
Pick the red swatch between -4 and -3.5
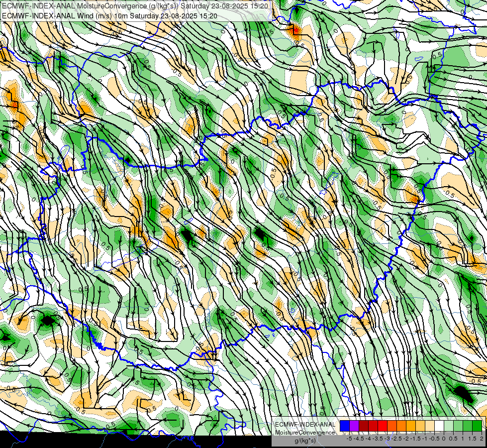tap(373, 426)
